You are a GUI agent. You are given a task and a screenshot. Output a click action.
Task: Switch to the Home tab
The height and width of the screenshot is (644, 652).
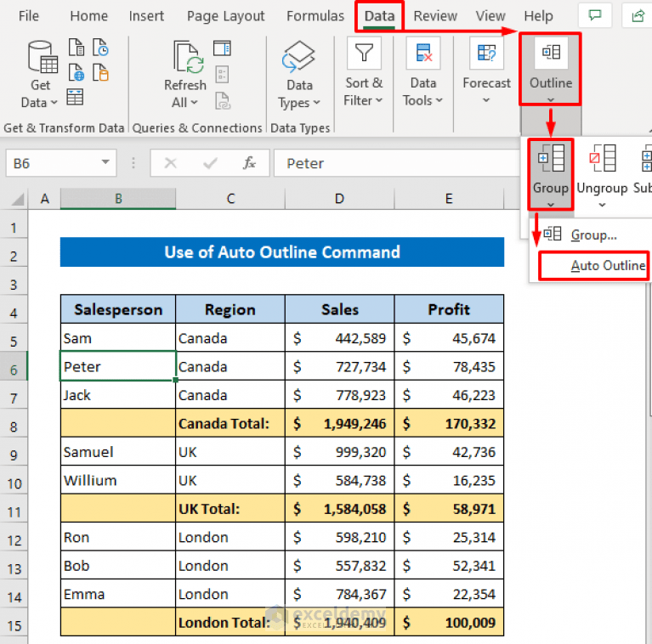pyautogui.click(x=88, y=16)
